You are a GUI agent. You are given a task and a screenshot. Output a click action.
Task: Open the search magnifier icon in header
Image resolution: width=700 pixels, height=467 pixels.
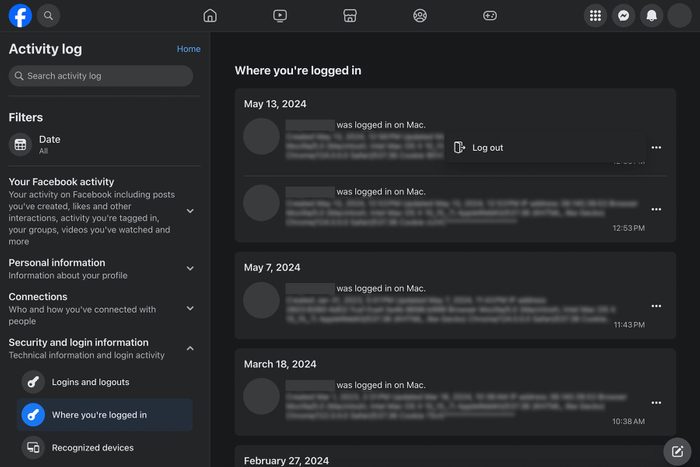click(x=48, y=16)
